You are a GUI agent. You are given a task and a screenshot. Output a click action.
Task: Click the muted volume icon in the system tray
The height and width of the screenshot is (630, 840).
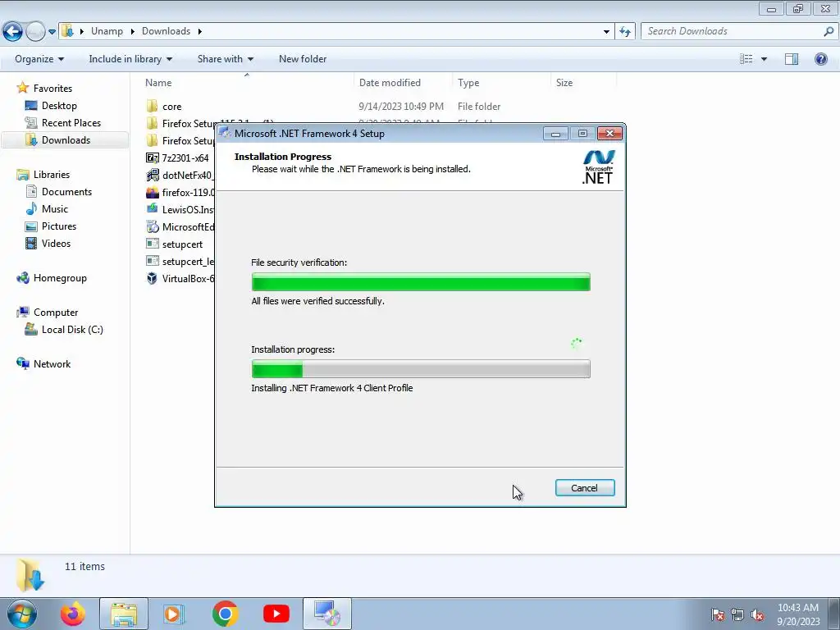click(757, 614)
